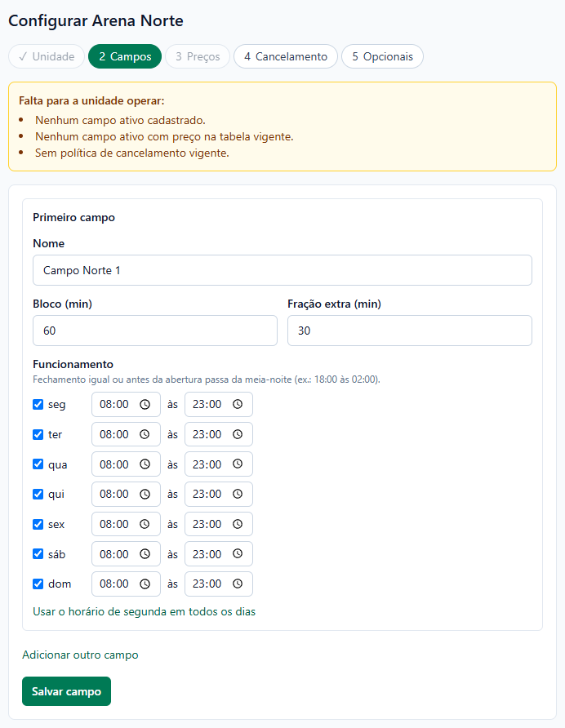Edit sex closing time 23:00 value
Image resolution: width=565 pixels, height=728 pixels.
click(207, 524)
